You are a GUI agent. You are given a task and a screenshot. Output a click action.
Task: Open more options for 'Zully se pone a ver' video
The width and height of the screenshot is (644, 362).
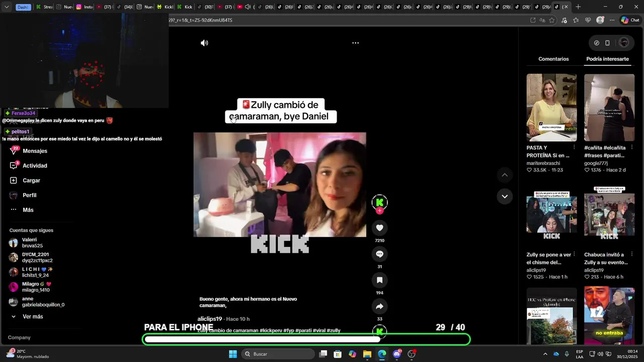[x=574, y=254]
